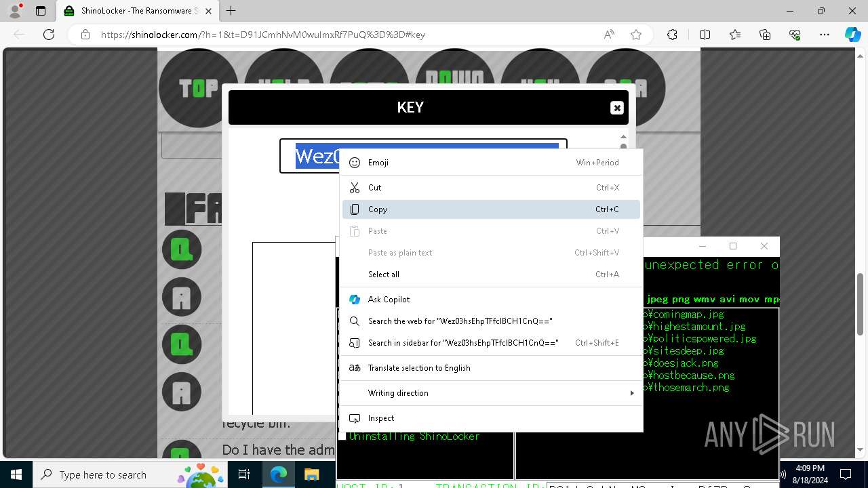Image resolution: width=868 pixels, height=488 pixels.
Task: Select hostbecause.png in file list
Action: (x=689, y=375)
